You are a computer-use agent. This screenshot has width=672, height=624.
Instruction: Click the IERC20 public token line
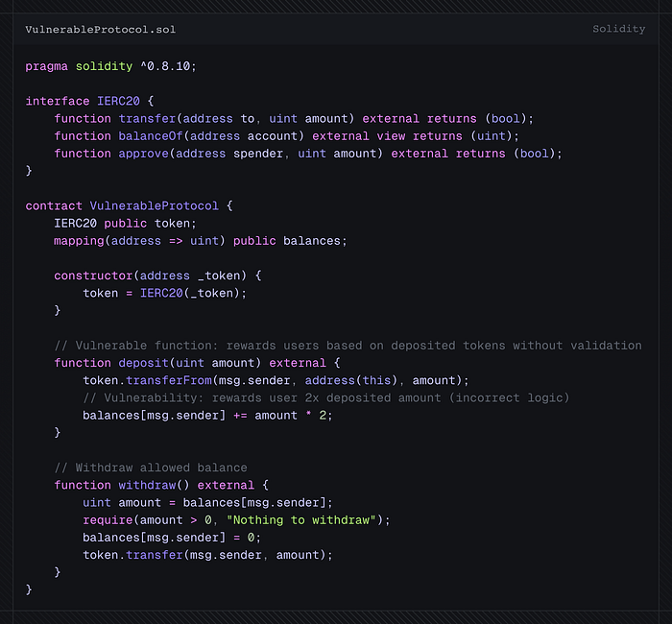coord(125,224)
